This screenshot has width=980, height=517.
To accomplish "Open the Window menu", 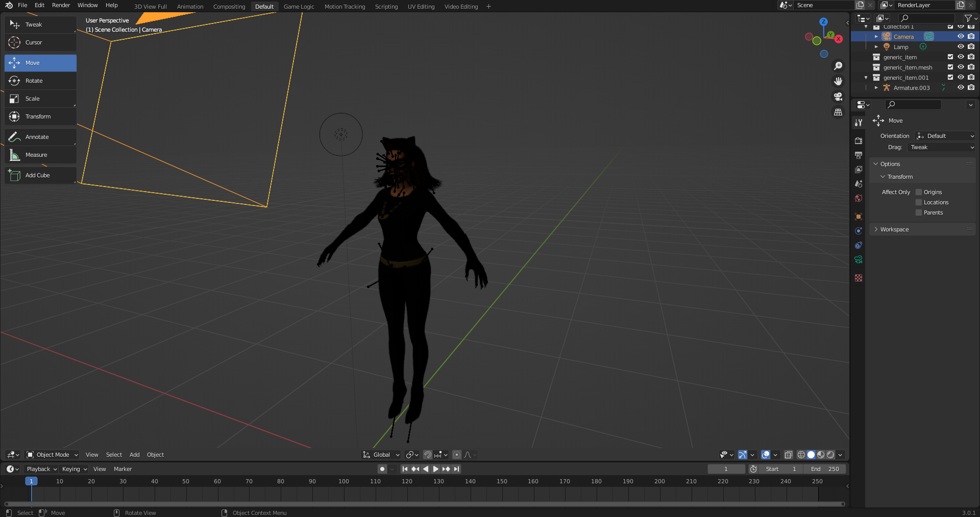I will click(x=87, y=5).
